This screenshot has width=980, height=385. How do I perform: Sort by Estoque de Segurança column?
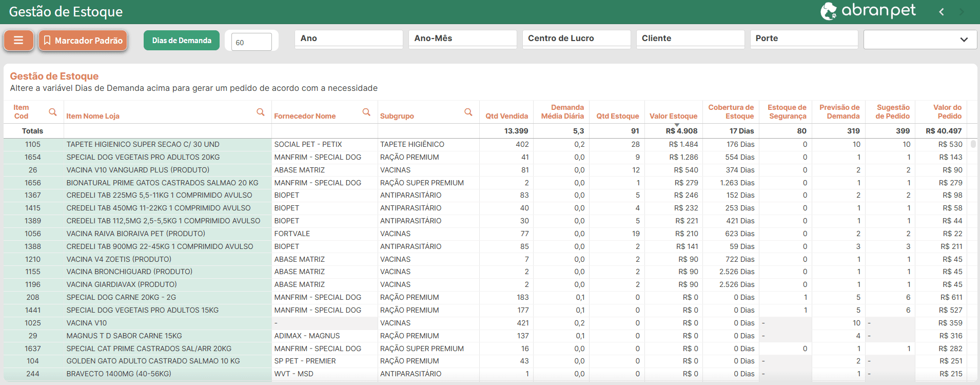pos(787,112)
